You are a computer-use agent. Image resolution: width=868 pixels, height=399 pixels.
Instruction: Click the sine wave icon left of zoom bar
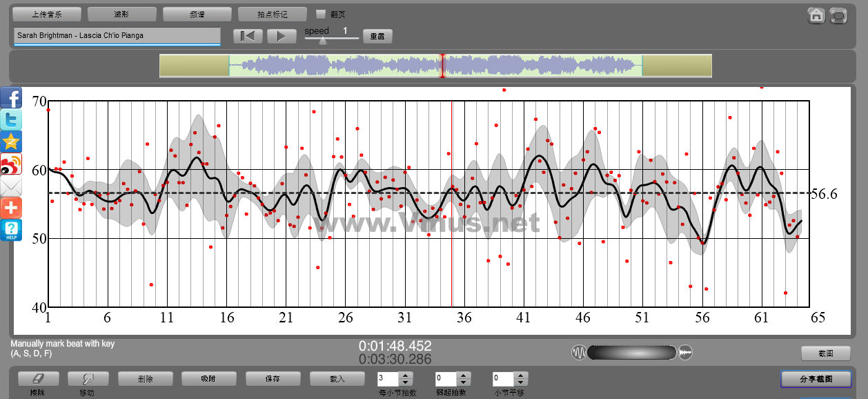pyautogui.click(x=578, y=353)
